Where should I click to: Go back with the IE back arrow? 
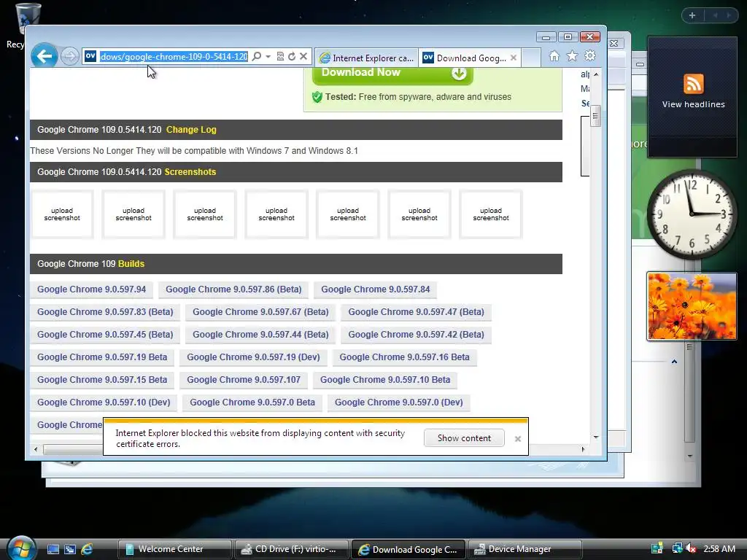pos(44,56)
